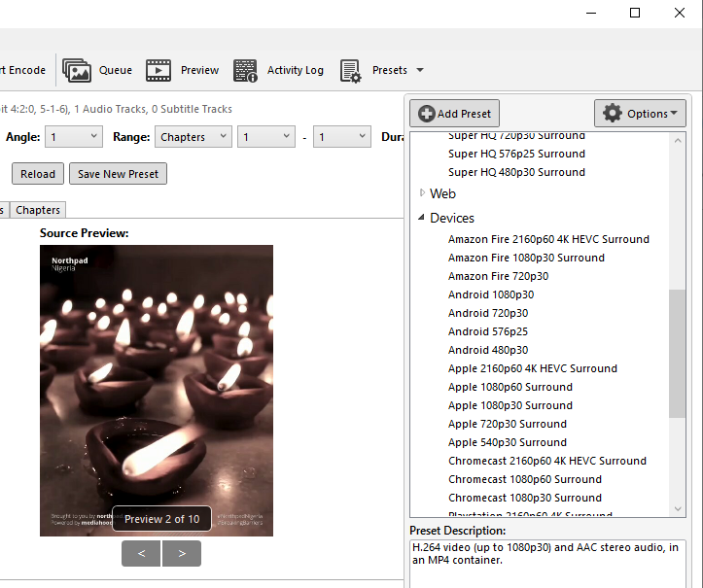Show previous preview image
Image resolution: width=703 pixels, height=588 pixels.
pyautogui.click(x=141, y=553)
